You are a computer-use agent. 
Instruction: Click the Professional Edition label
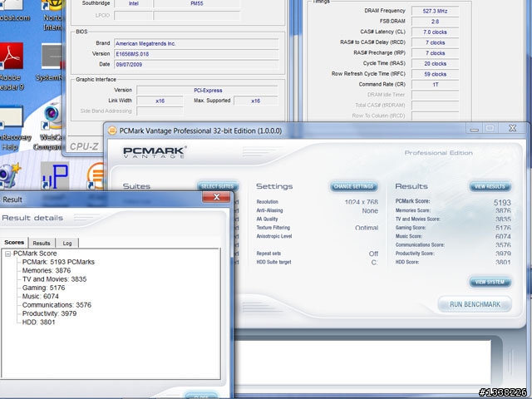[438, 153]
